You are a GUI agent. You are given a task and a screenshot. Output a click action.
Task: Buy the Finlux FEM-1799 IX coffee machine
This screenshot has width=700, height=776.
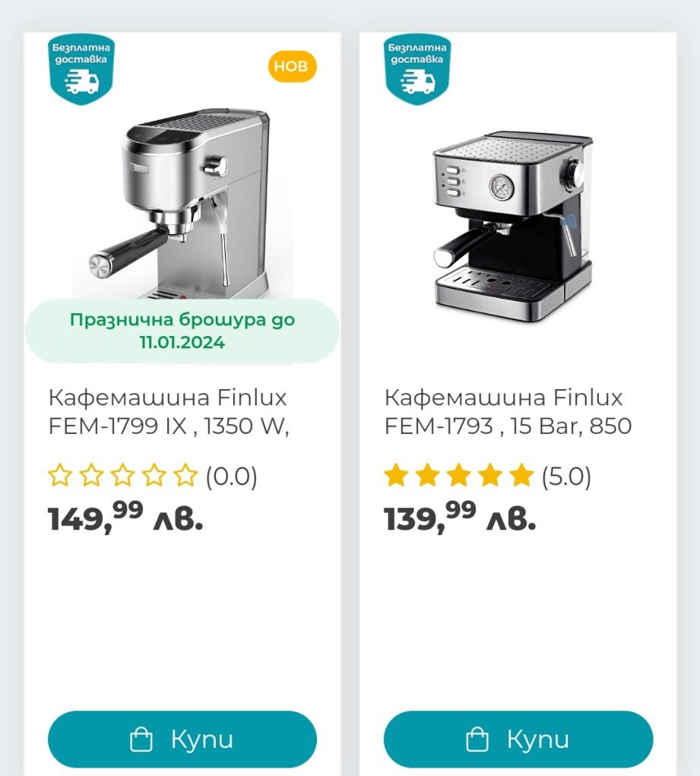point(182,740)
